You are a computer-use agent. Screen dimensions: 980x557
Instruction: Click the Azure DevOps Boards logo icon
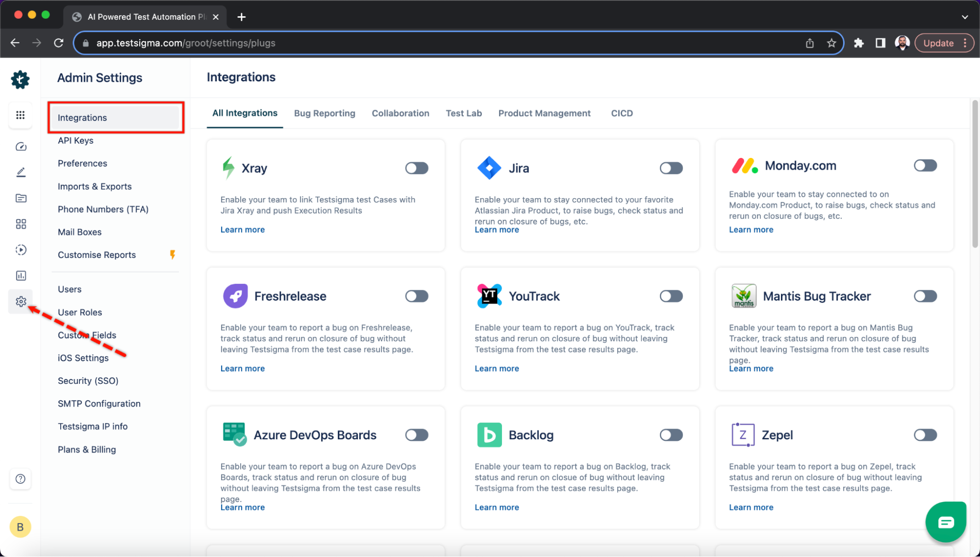[x=234, y=434]
